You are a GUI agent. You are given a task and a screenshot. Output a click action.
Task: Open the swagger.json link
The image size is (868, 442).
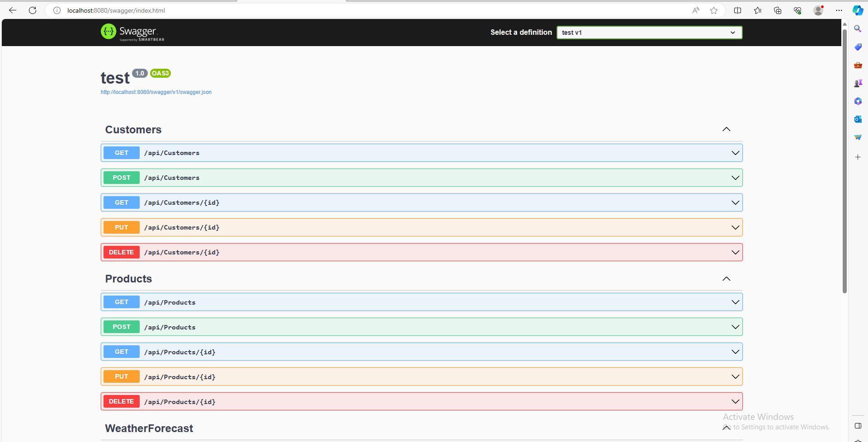click(156, 92)
